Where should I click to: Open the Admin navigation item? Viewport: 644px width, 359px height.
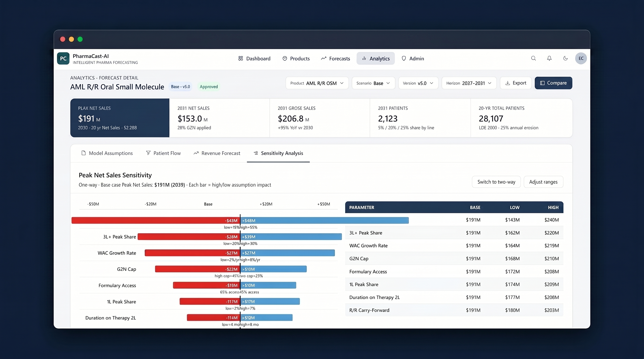point(413,58)
